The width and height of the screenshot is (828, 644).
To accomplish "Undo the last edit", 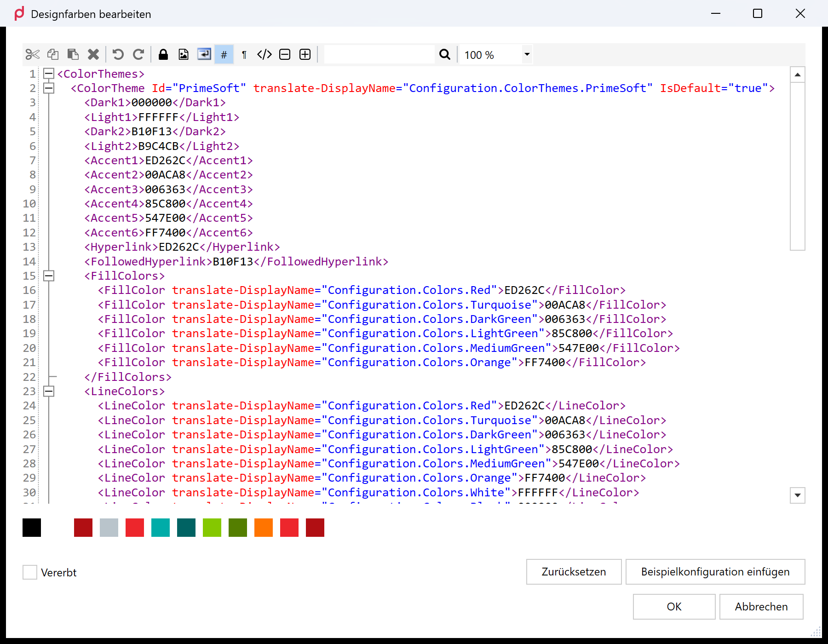I will (118, 55).
